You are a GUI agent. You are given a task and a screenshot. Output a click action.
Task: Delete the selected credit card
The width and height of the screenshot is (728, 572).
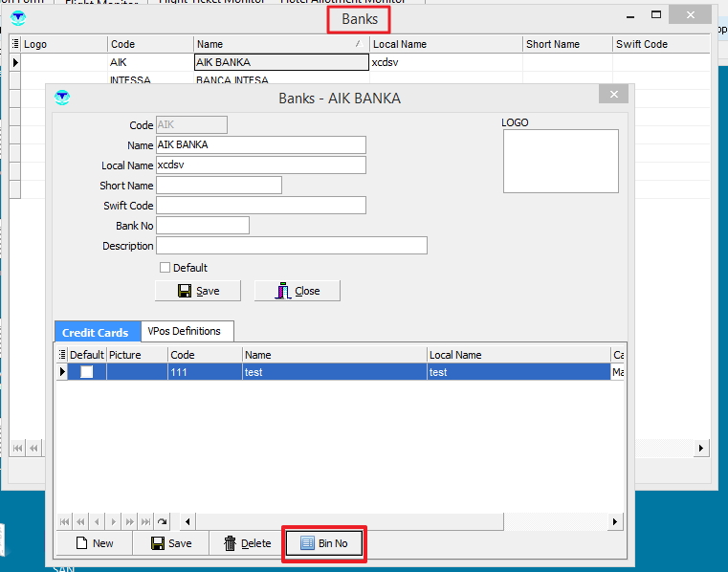tap(247, 543)
